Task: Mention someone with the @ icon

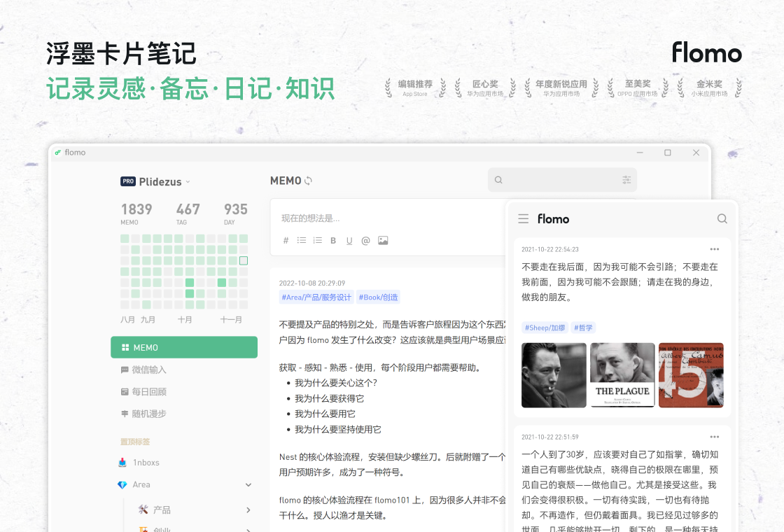Action: 365,240
